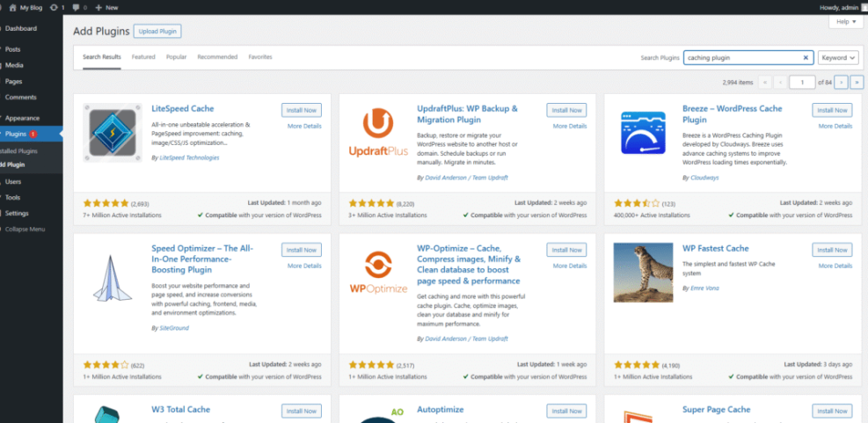This screenshot has height=423, width=868.
Task: Install the Speed Optimizer plugin
Action: (302, 251)
